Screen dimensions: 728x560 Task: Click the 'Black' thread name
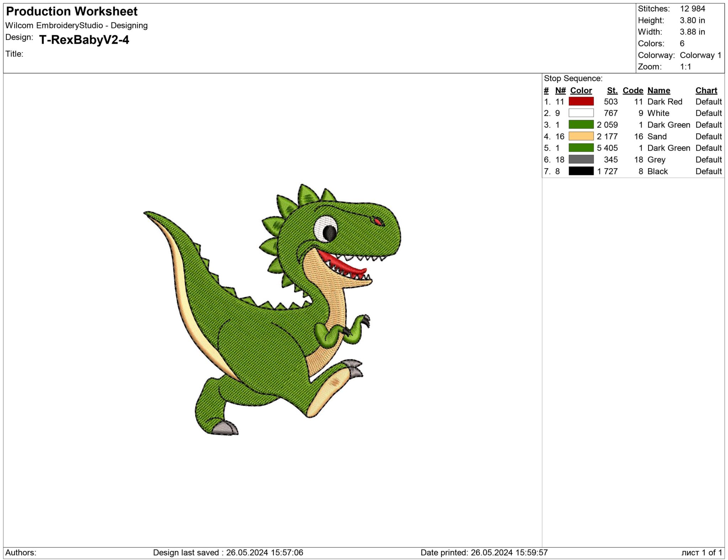pyautogui.click(x=658, y=171)
